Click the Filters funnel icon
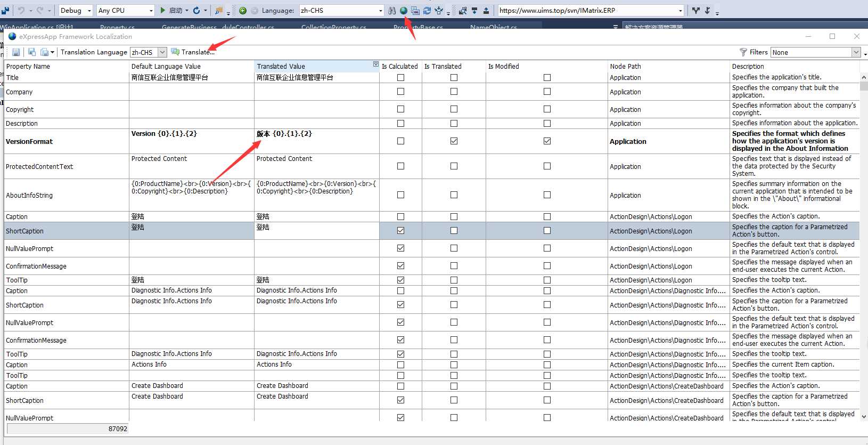 (x=743, y=52)
